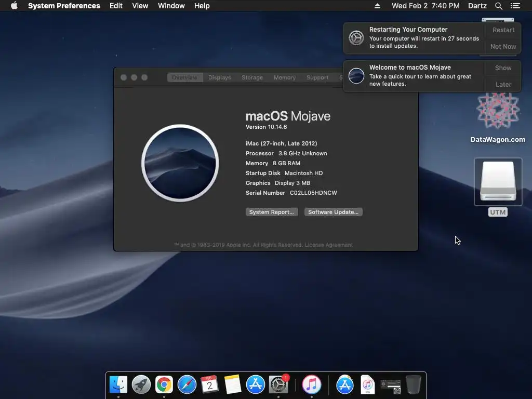Open the screenshot stack beside the Trash

(391, 386)
